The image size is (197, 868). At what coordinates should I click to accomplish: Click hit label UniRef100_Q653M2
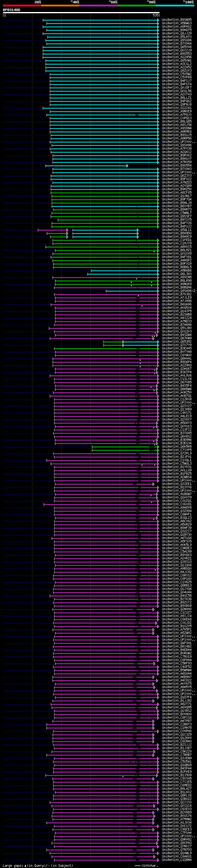tap(177, 342)
